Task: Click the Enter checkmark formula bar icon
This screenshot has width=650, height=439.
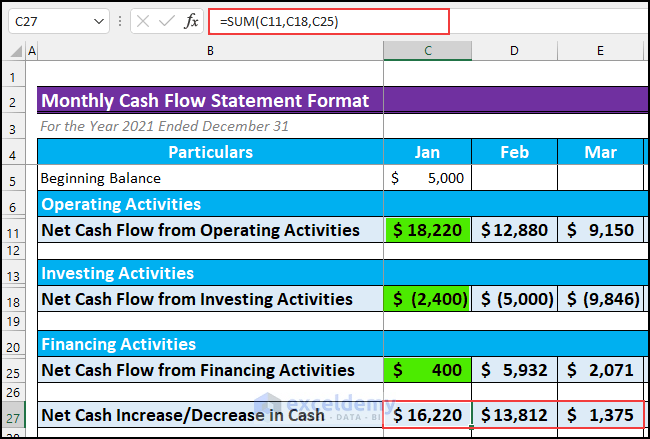Action: coord(166,21)
